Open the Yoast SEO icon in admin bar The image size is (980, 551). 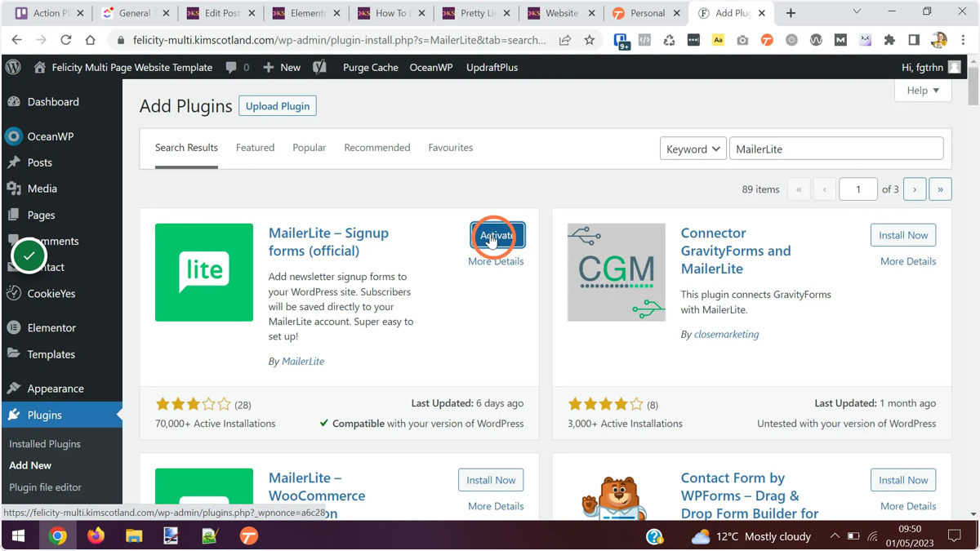[x=319, y=67]
